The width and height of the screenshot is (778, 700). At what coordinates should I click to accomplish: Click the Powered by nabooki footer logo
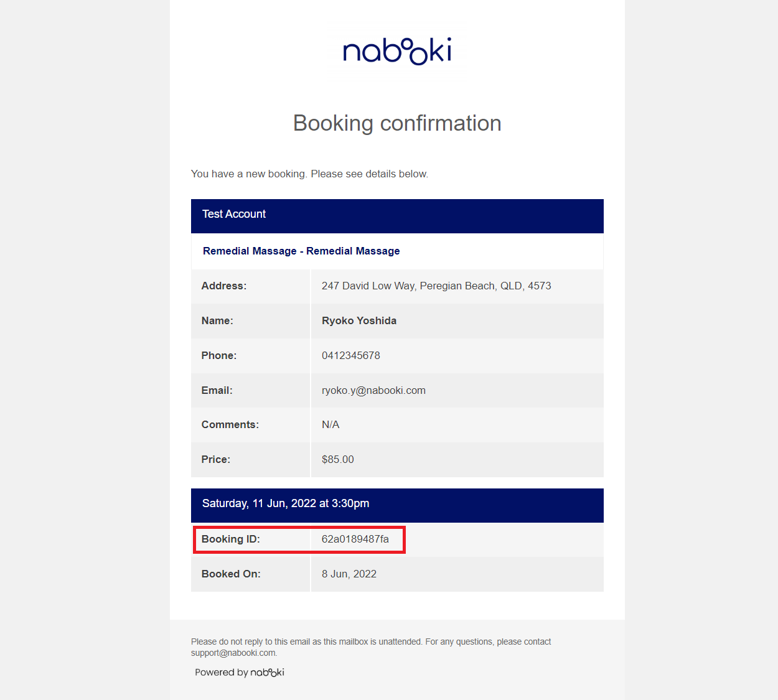240,673
